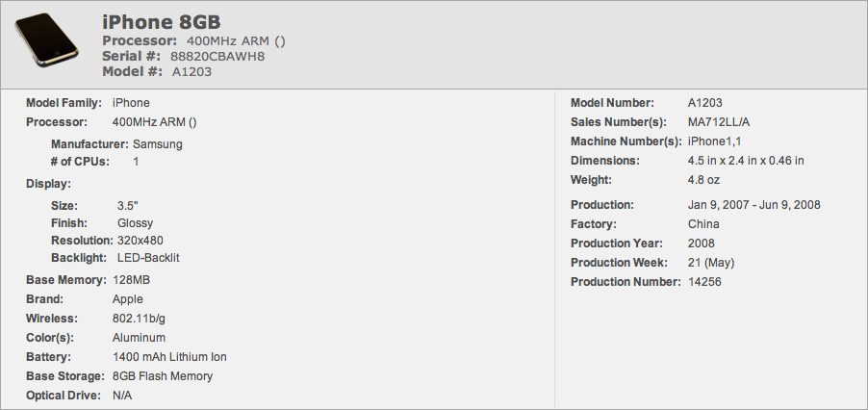Viewport: 868px width, 410px height.
Task: Select Base Memory value 128MB
Action: pyautogui.click(x=131, y=280)
